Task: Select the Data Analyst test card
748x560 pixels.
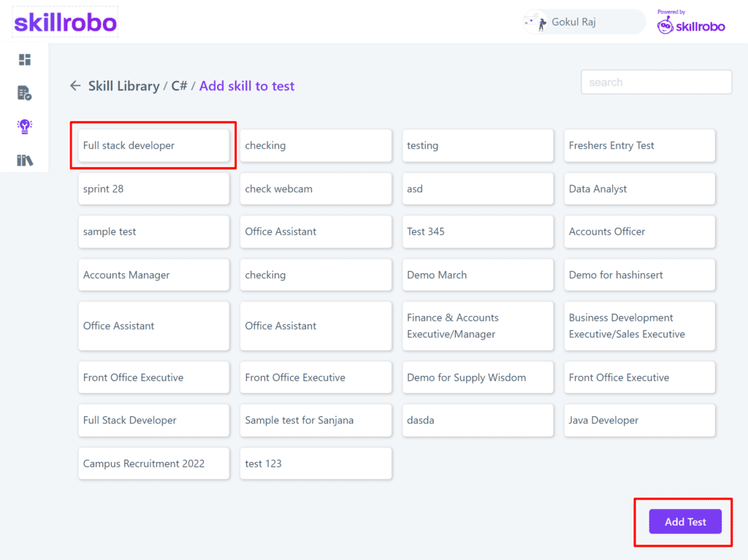Action: tap(639, 189)
